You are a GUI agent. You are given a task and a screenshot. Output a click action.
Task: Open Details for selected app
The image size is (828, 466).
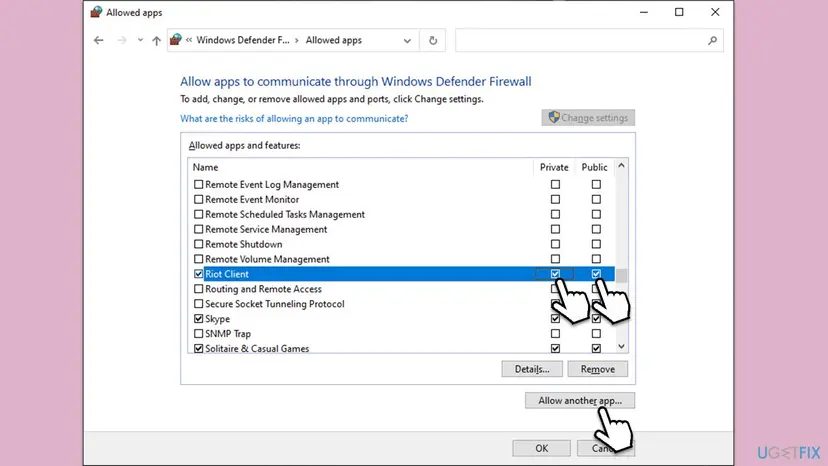point(532,369)
